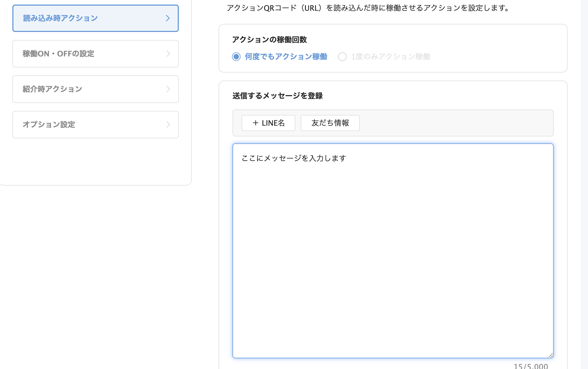Screen dimensions: 588x369
Task: Click the 何度でもアクション稼働 label text
Action: (x=286, y=57)
